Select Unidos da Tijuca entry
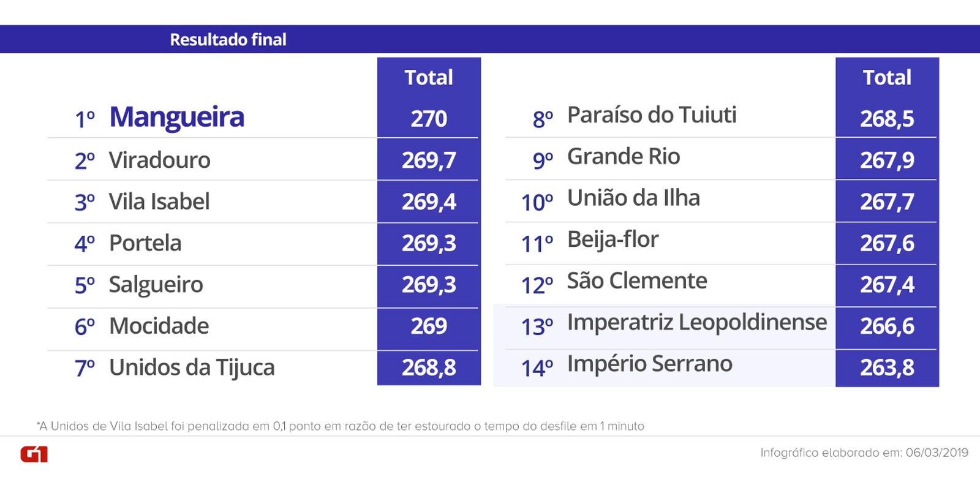This screenshot has height=482, width=980. click(x=191, y=367)
